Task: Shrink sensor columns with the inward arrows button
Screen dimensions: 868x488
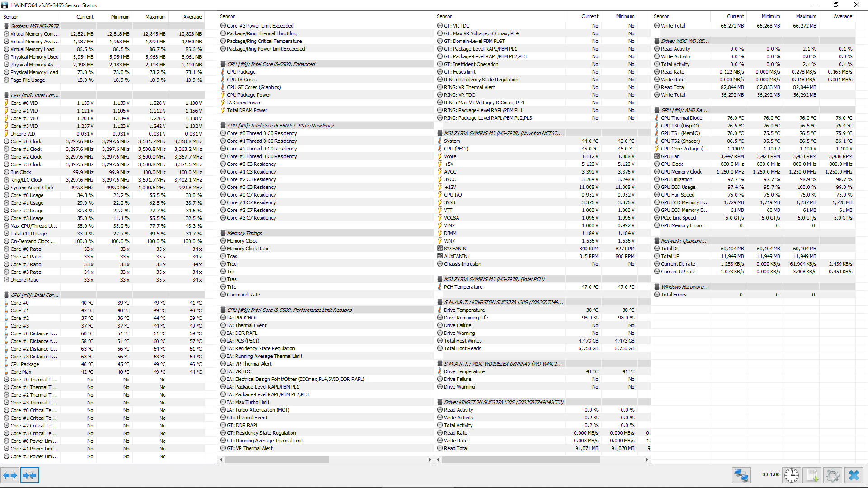Action: [x=30, y=475]
